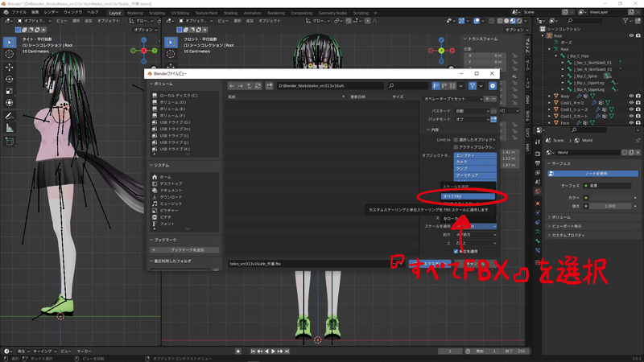Click the file browser search field

tap(408, 86)
